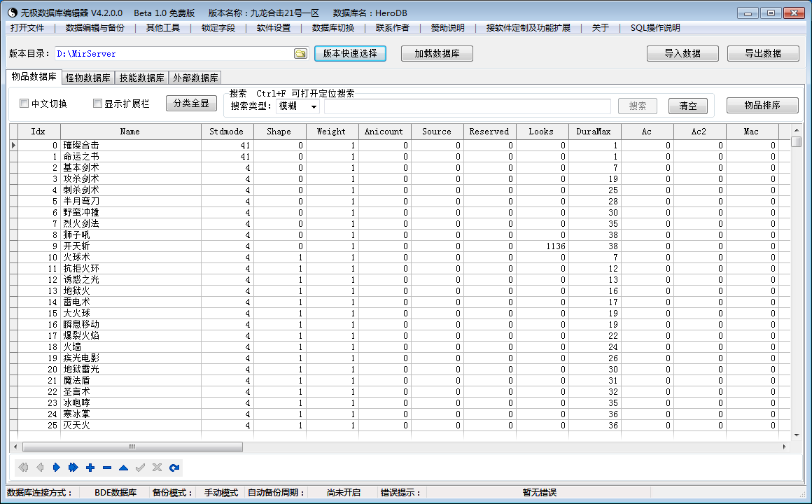Go to previous record arrow icon
Image resolution: width=812 pixels, height=504 pixels.
tap(40, 468)
